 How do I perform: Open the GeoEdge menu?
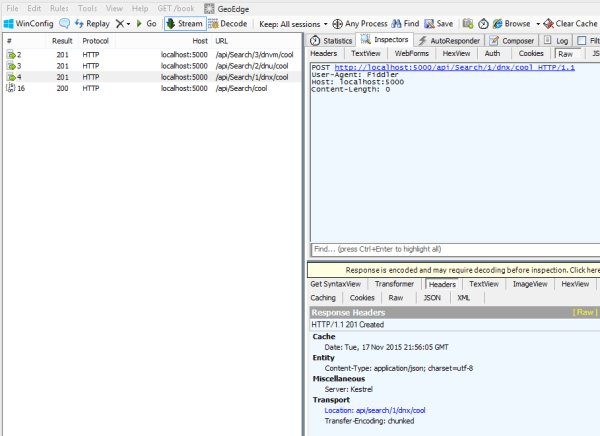[x=227, y=9]
